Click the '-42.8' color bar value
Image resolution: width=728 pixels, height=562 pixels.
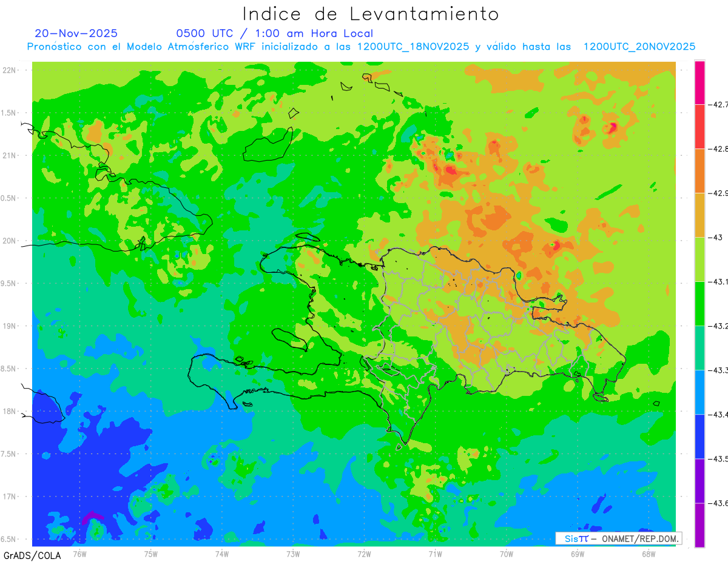tap(720, 149)
